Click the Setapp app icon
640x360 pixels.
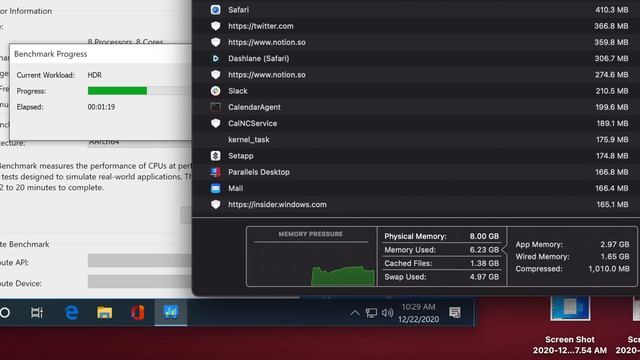pos(216,156)
